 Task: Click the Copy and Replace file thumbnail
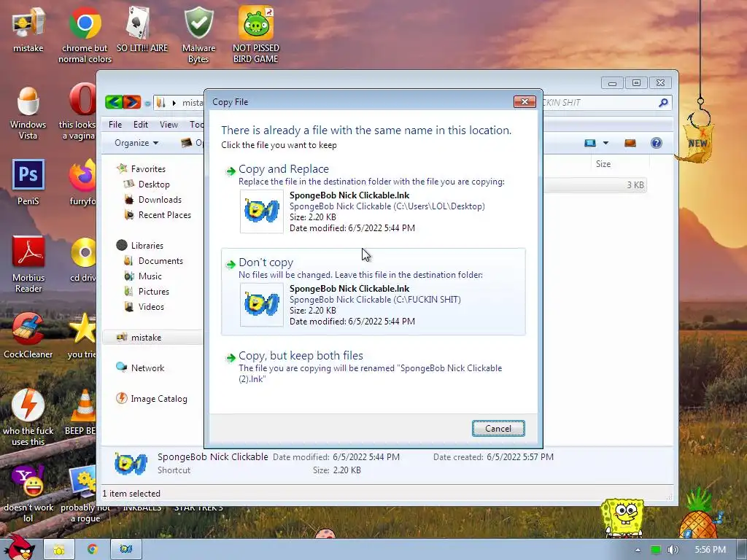(262, 211)
